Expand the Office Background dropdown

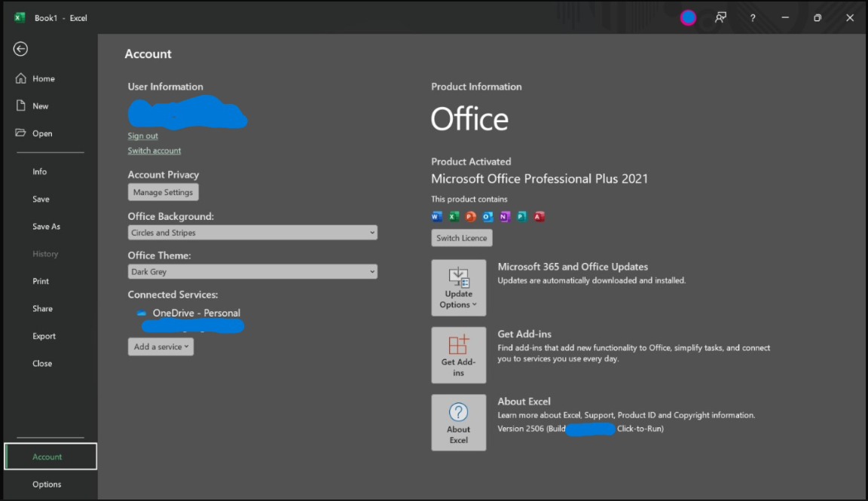click(252, 233)
